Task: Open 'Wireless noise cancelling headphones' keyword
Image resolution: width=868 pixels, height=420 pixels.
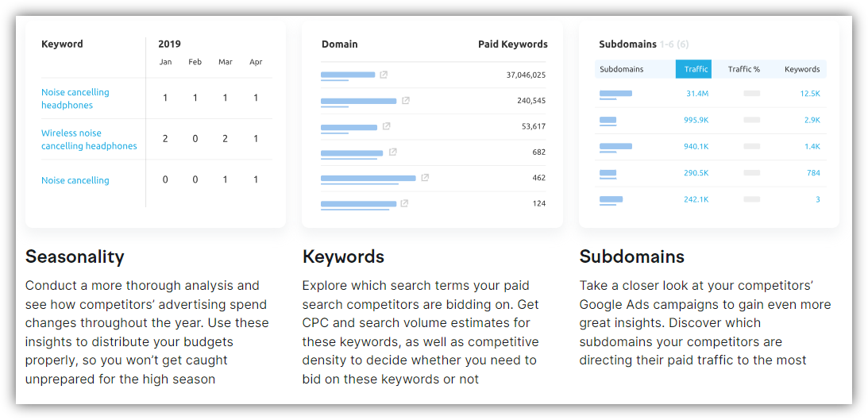Action: pos(89,140)
